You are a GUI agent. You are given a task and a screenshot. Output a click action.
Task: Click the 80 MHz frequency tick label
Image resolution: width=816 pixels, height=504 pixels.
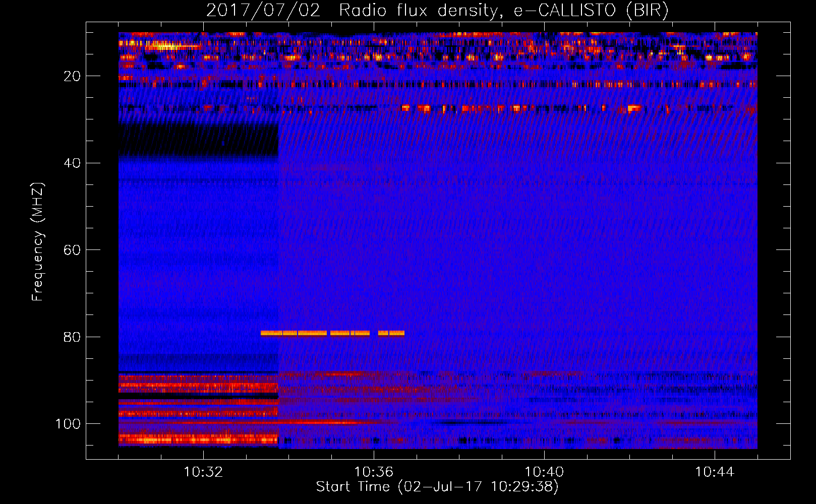click(x=73, y=337)
